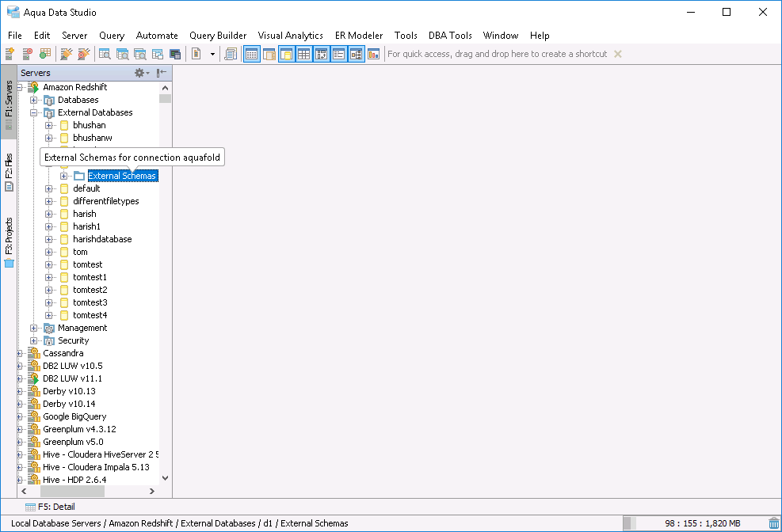
Task: Open the DBA Tools menu
Action: (x=450, y=36)
